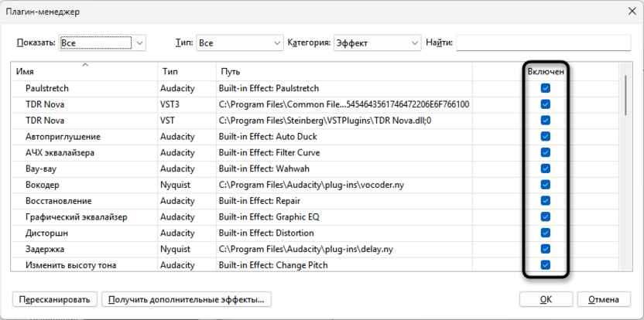
Task: Sort by the Тип column header
Action: [x=187, y=71]
